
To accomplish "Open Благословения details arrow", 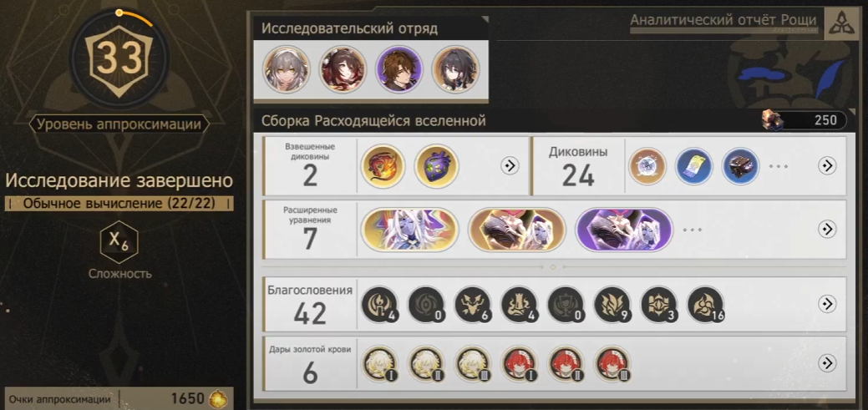I will click(x=827, y=304).
